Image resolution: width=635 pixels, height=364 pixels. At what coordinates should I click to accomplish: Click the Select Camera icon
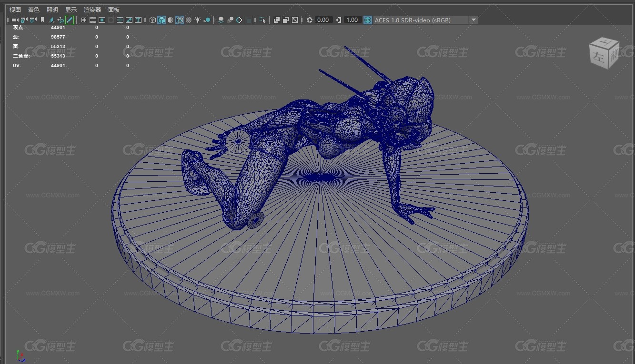[15, 20]
